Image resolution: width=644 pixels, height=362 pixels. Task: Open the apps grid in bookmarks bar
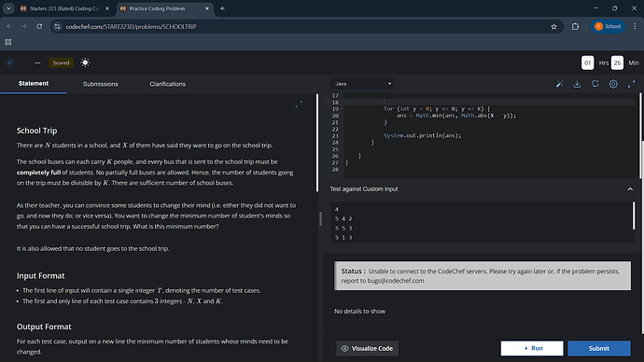coord(8,42)
